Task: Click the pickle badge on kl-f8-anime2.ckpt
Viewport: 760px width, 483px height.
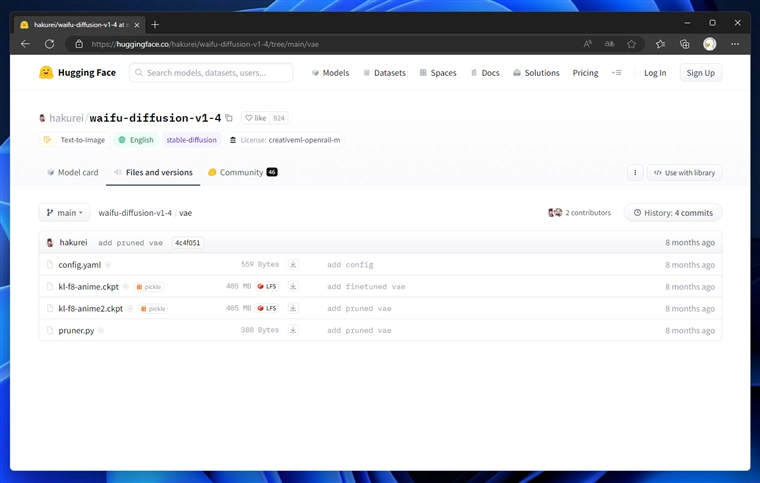Action: tap(153, 309)
